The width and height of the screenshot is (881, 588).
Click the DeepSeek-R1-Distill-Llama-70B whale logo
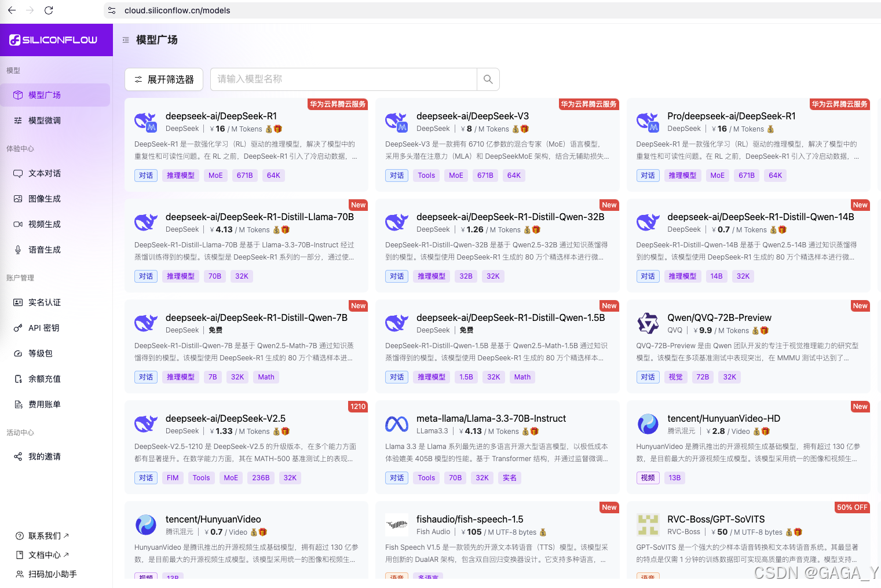pyautogui.click(x=146, y=222)
